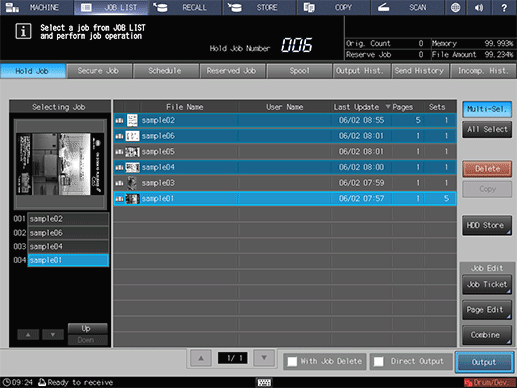Click the Copy button under Delete

pyautogui.click(x=487, y=189)
